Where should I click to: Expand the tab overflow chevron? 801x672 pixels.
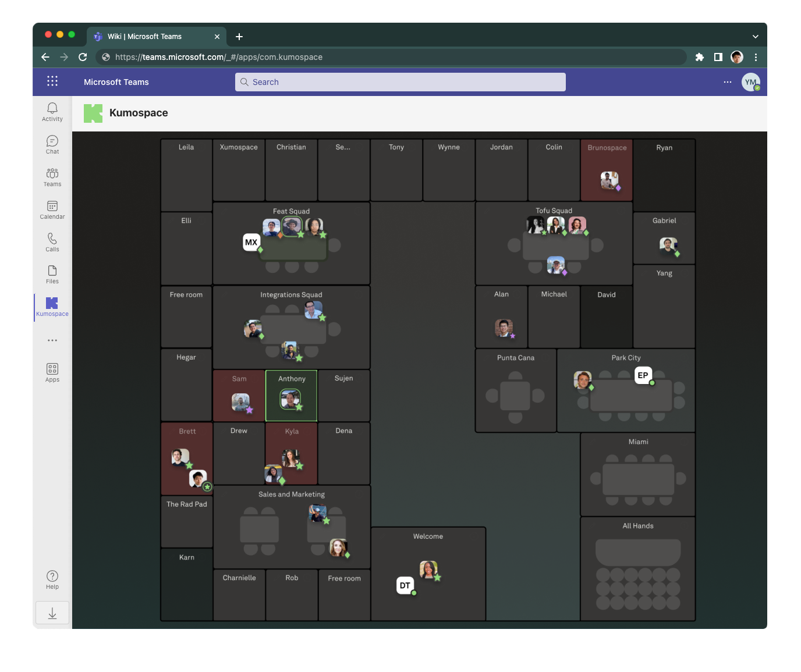coord(755,36)
